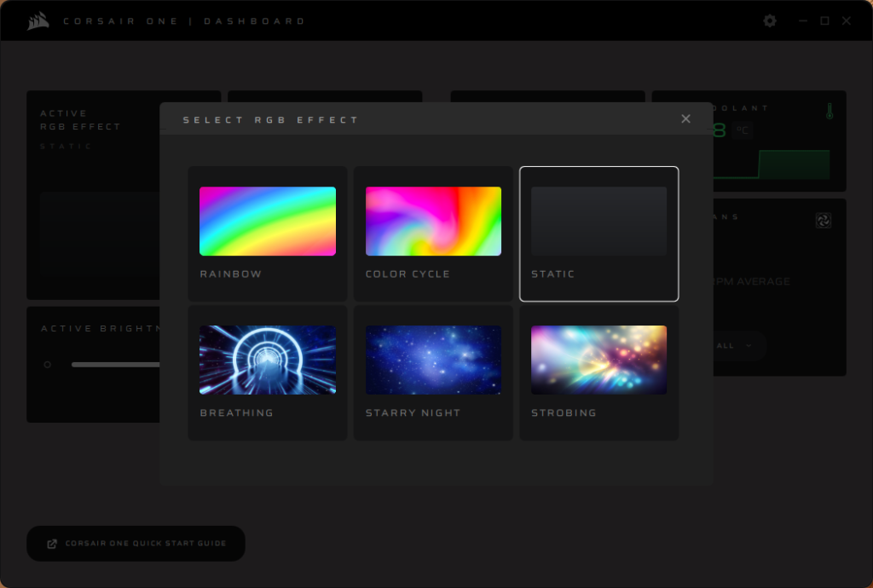Click the STARRY NIGHT label text

(x=413, y=412)
